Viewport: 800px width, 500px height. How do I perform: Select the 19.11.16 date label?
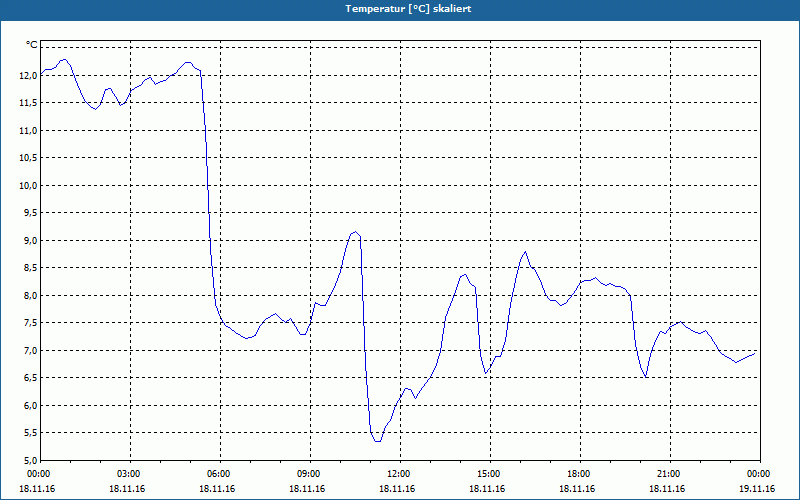pos(757,489)
